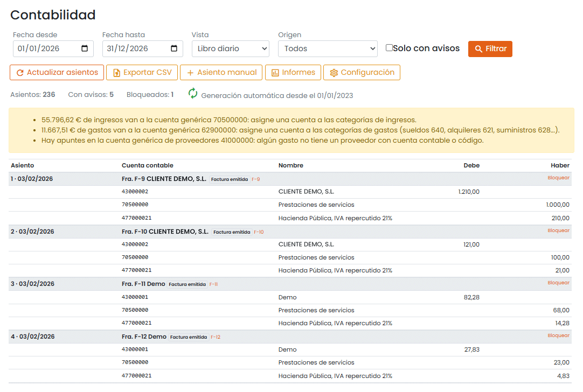Click Fra. F-12 Demo entry title
Image resolution: width=583 pixels, height=392 pixels.
point(144,337)
